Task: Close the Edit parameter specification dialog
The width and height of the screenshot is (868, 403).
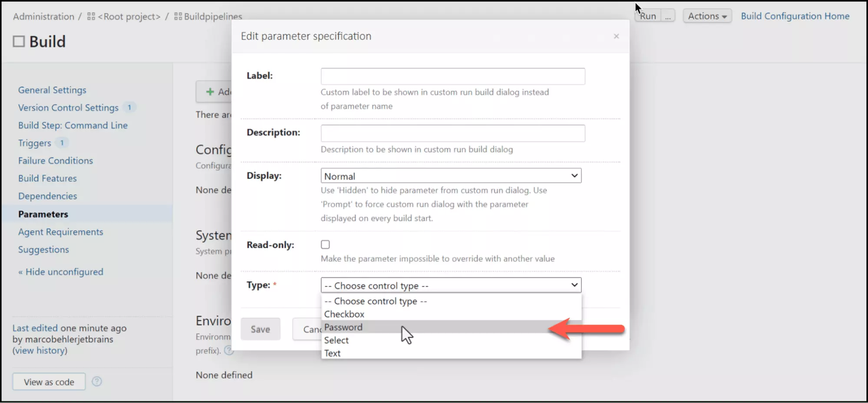Action: pyautogui.click(x=616, y=36)
